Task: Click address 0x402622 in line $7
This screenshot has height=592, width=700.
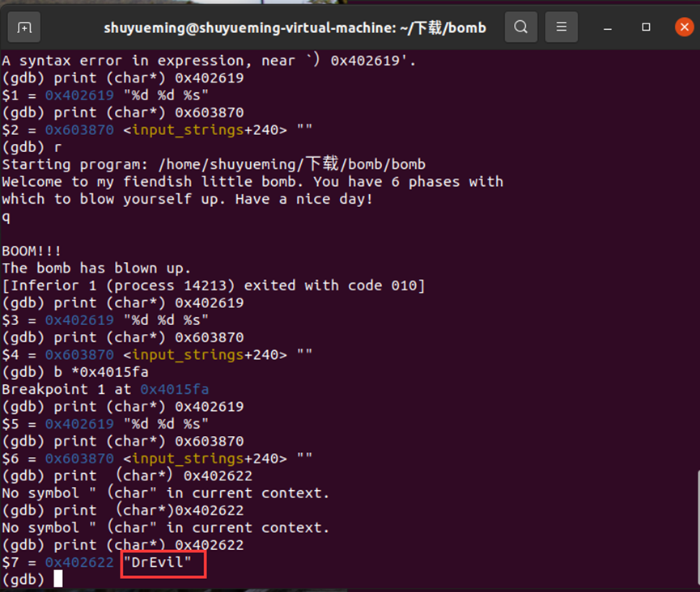Action: (x=79, y=562)
